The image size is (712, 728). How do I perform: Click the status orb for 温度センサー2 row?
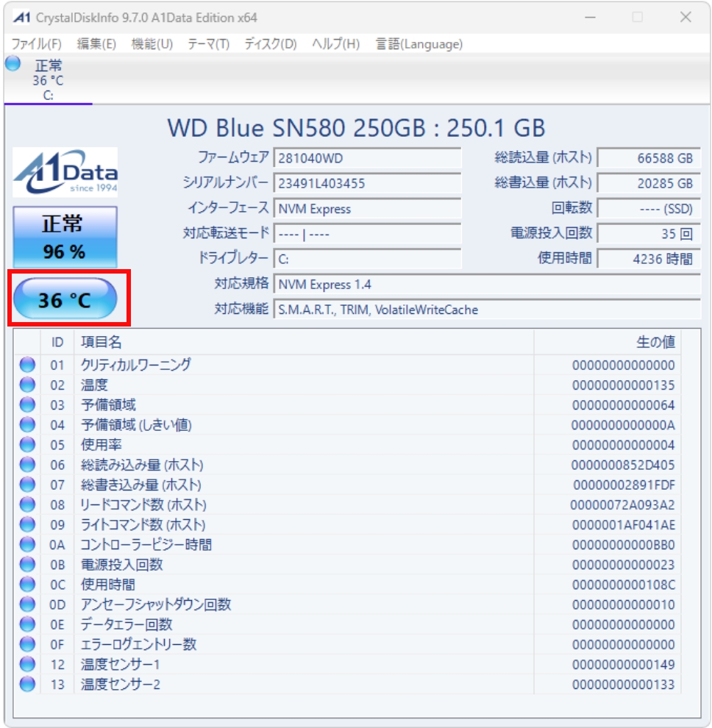27,685
